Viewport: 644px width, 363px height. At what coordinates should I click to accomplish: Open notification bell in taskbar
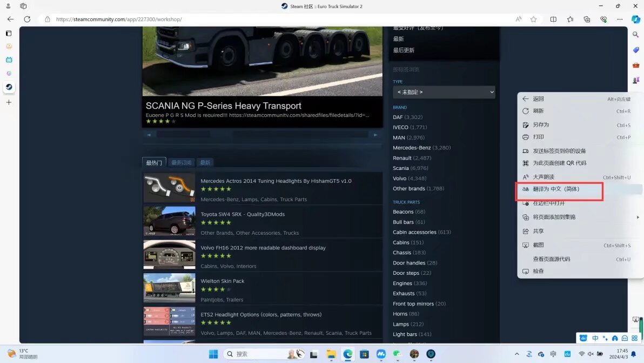pos(634,354)
